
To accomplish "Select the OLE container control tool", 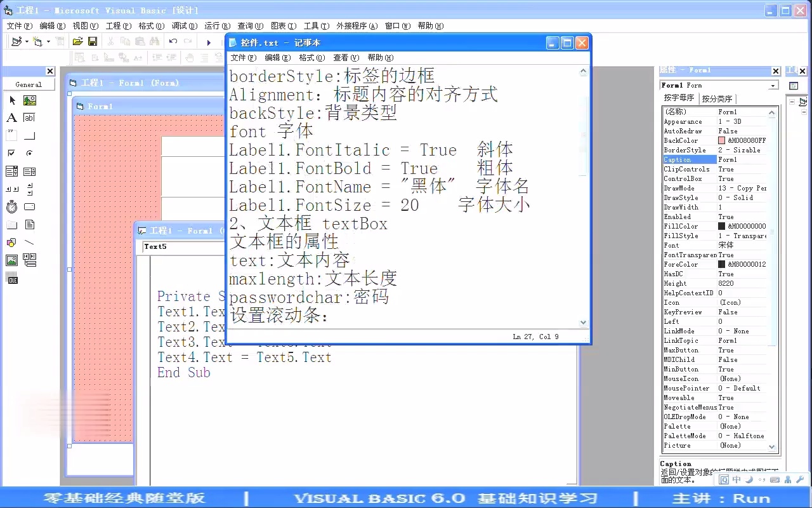I will click(x=13, y=277).
